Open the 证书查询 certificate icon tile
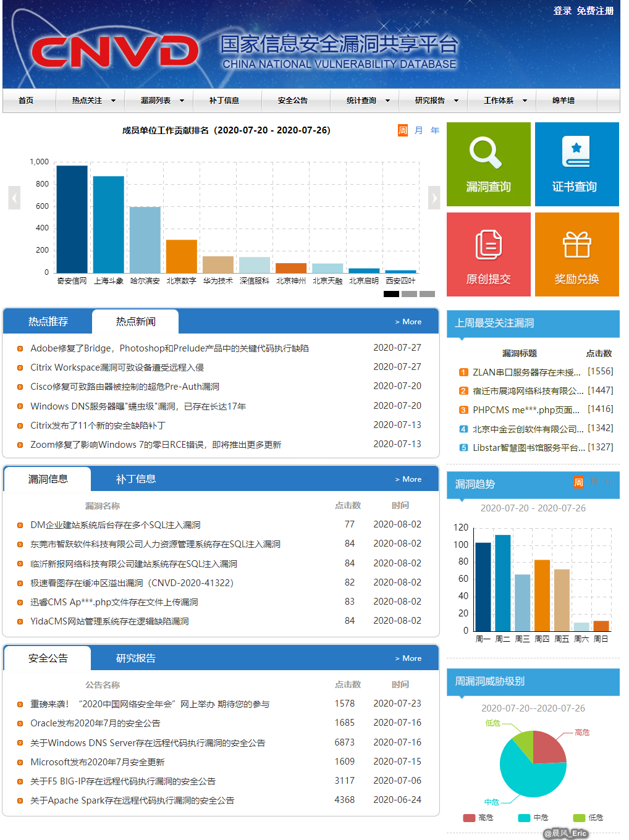 [x=576, y=152]
